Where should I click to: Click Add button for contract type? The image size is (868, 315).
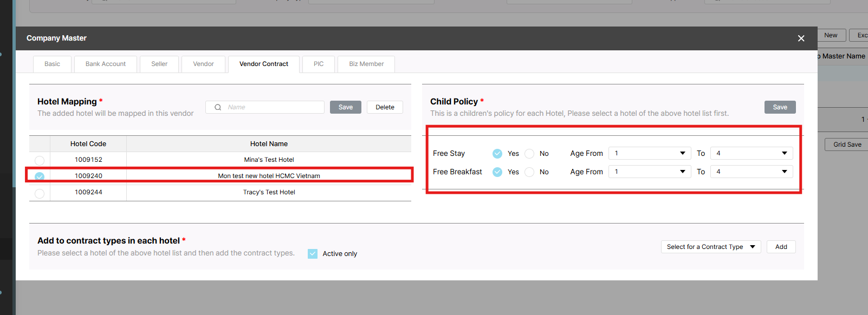[781, 247]
